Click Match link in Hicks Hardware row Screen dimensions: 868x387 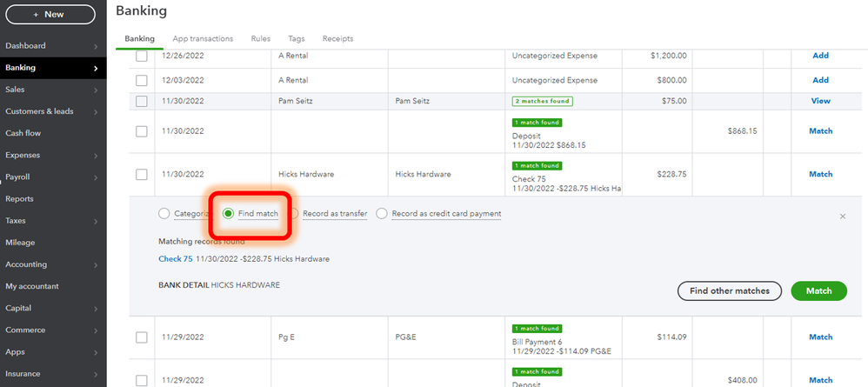point(820,175)
